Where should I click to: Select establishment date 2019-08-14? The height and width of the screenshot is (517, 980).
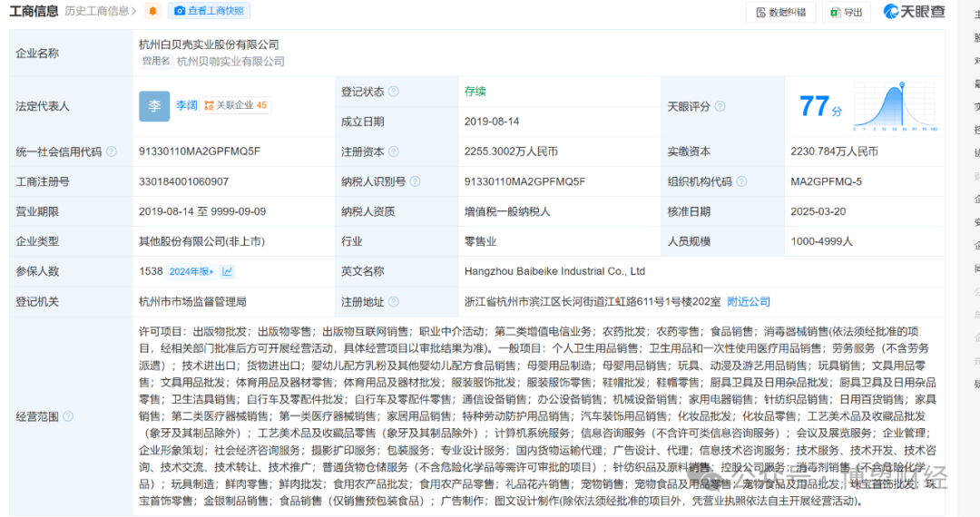click(492, 122)
